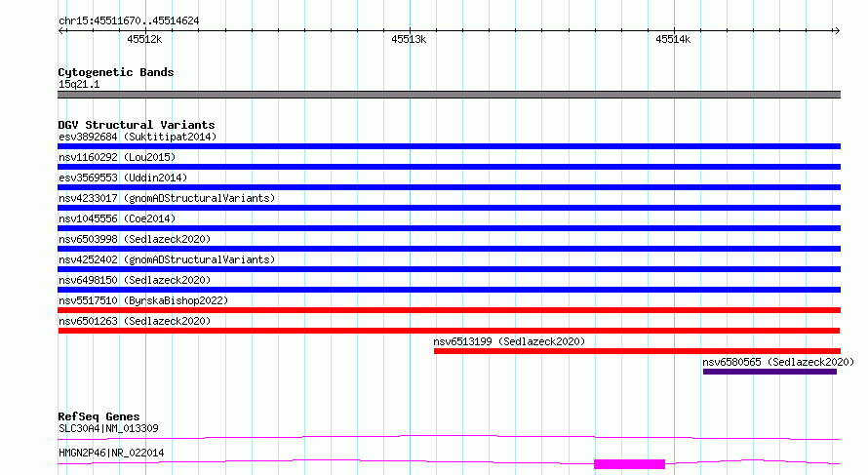Click the 45514k ruler tick label
The width and height of the screenshot is (868, 475).
click(x=673, y=39)
